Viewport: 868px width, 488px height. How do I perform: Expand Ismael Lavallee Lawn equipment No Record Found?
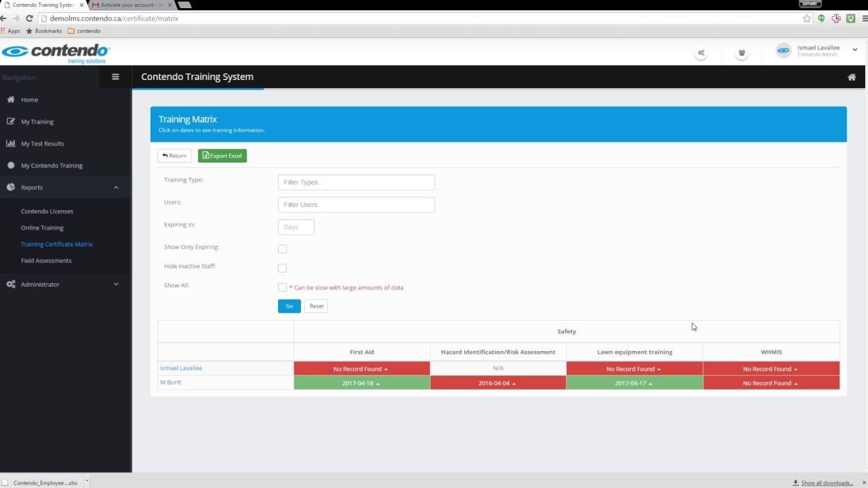click(x=634, y=369)
